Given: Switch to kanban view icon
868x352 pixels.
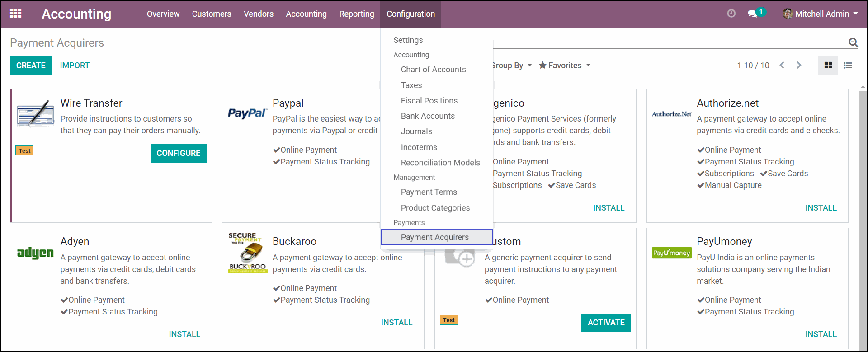Looking at the screenshot, I should coord(828,66).
